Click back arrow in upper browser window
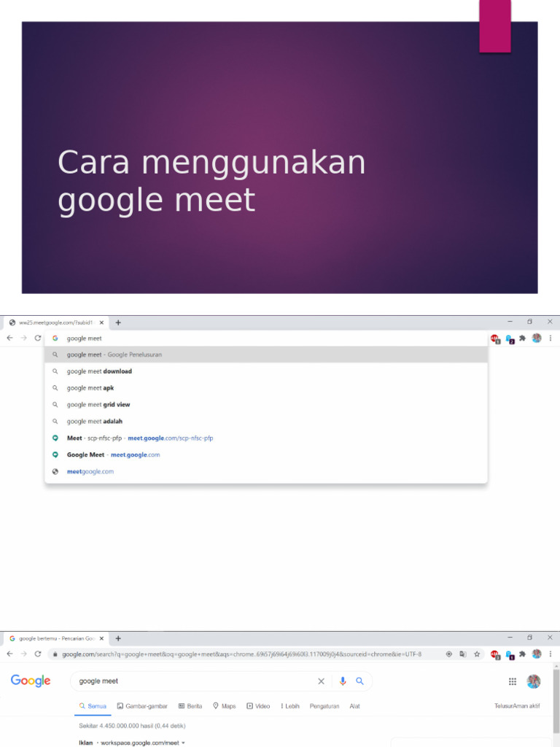Screen dimensions: 560x747 (10, 338)
